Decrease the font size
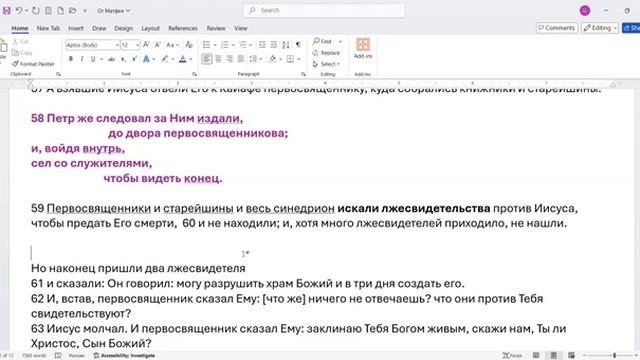The image size is (640, 360). click(x=158, y=44)
